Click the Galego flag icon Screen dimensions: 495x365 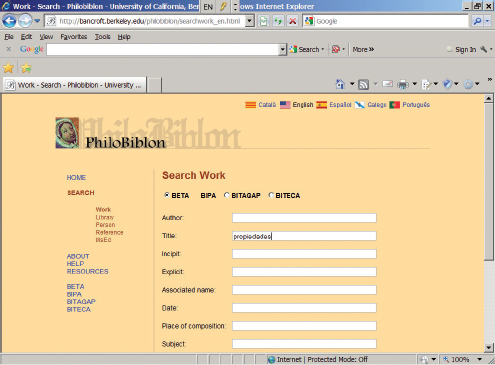pos(359,105)
